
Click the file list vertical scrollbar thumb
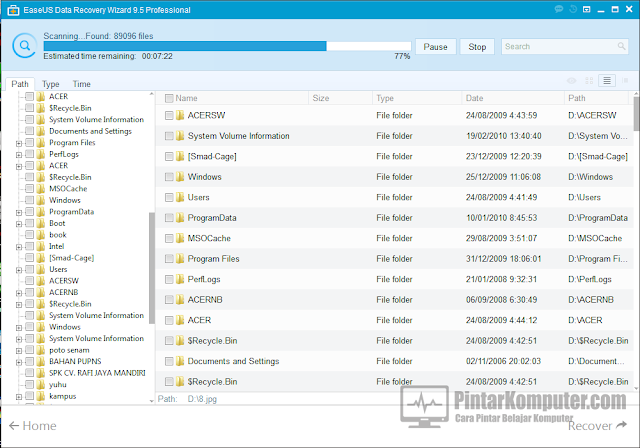click(x=637, y=114)
